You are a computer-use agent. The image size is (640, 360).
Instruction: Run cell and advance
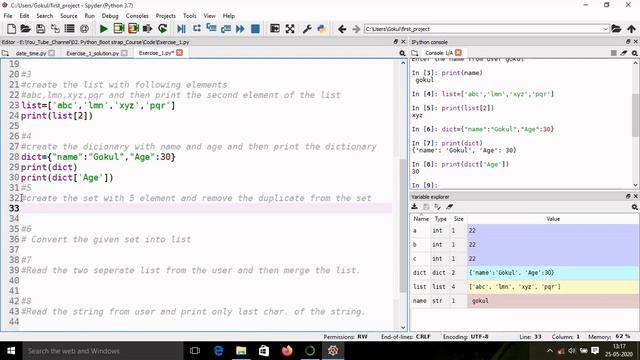(133, 29)
